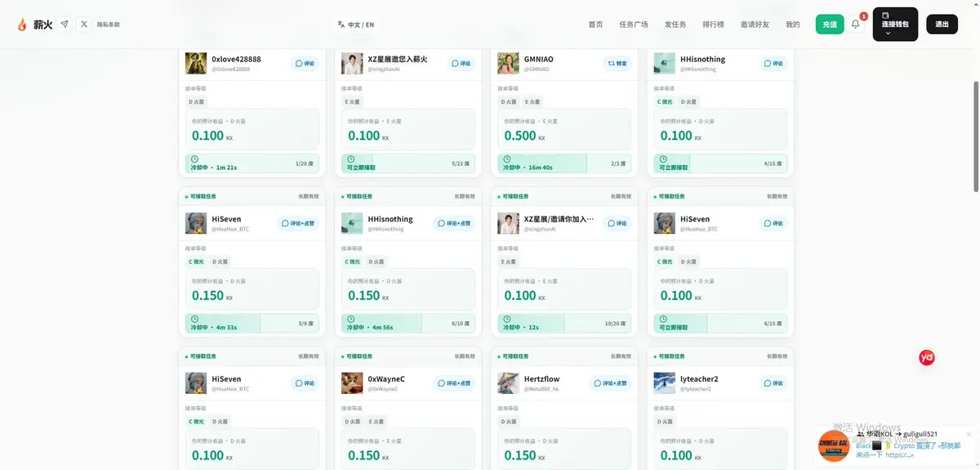This screenshot has width=980, height=470.
Task: Open the X social icon in header
Action: pyautogui.click(x=84, y=25)
